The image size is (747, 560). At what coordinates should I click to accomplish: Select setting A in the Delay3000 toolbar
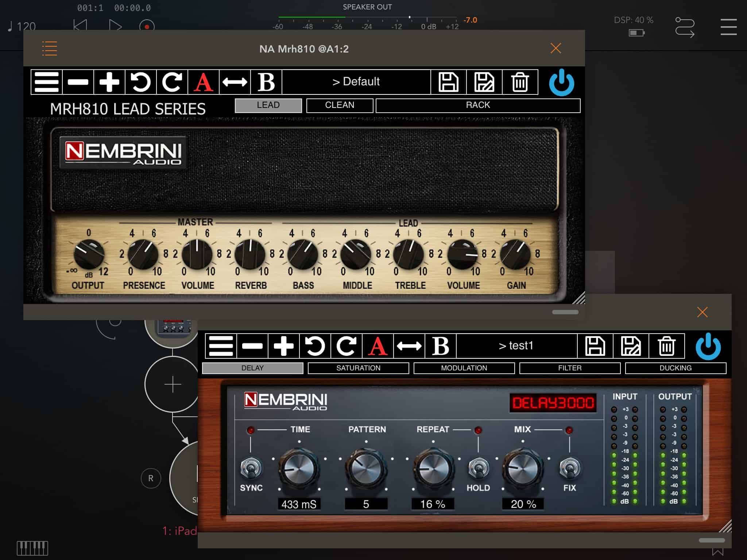[x=378, y=346]
